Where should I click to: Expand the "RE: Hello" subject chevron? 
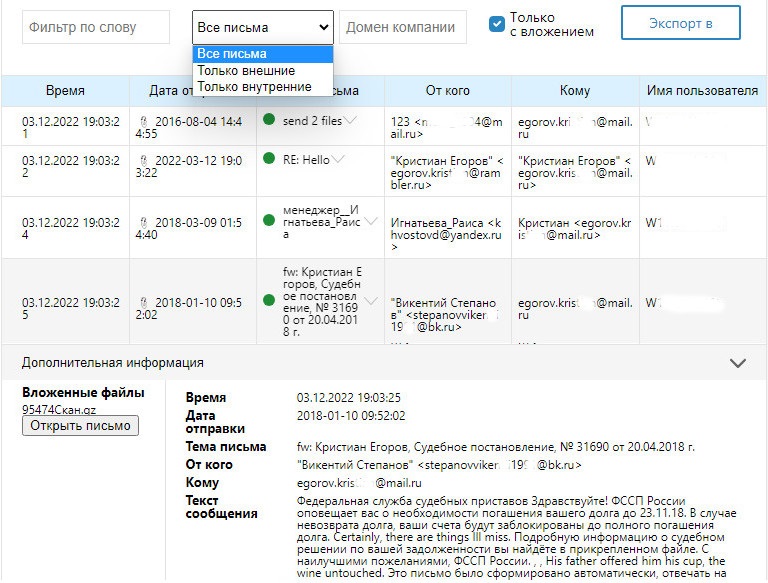click(x=338, y=159)
